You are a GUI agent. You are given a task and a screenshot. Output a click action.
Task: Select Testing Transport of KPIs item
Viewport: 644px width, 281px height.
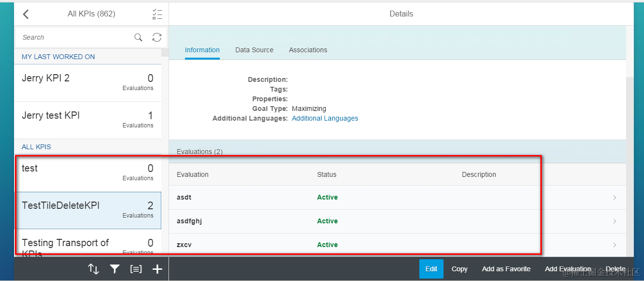point(88,243)
